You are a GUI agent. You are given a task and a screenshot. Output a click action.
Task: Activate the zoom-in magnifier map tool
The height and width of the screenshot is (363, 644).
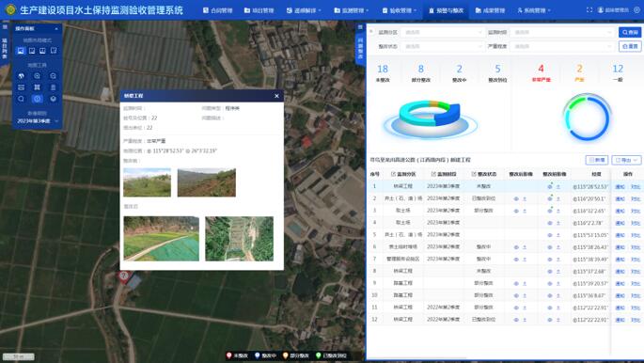(37, 76)
